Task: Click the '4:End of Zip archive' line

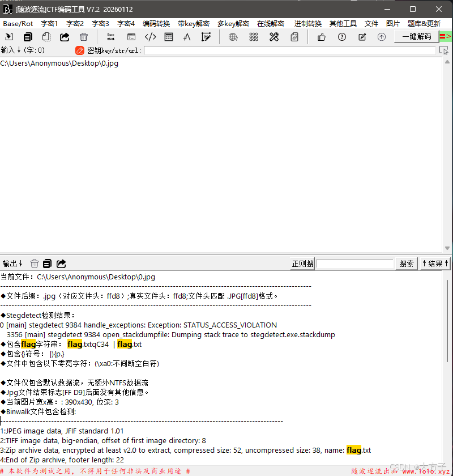Action: [x=62, y=460]
